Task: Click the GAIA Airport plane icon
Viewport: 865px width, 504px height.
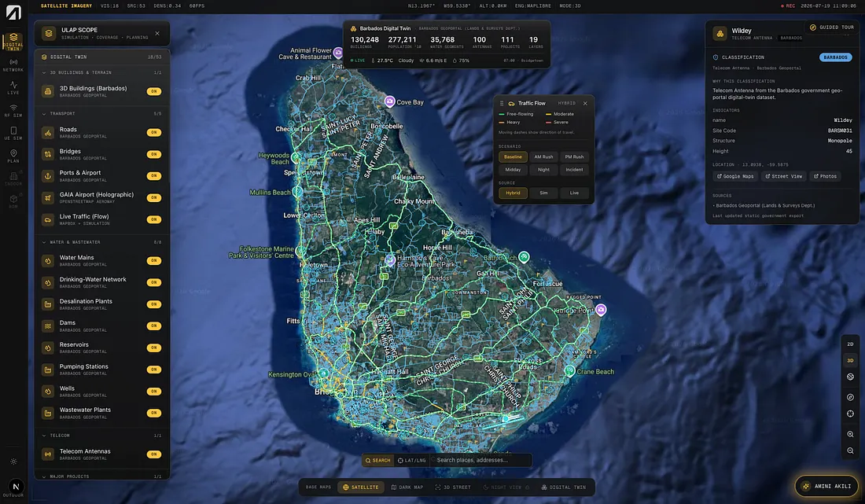Action: [48, 197]
